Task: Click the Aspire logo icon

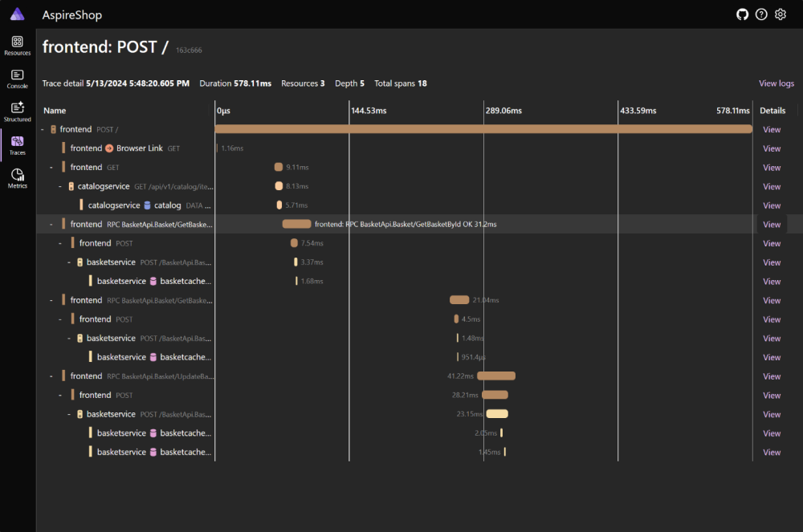Action: [x=18, y=14]
